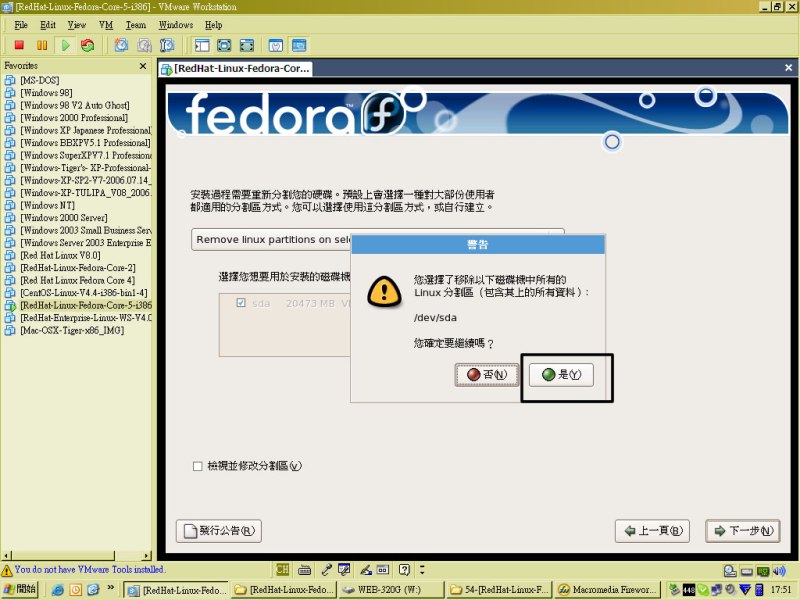Open the snapshot manager toolbar icon
This screenshot has height=600, width=800.
tap(167, 45)
